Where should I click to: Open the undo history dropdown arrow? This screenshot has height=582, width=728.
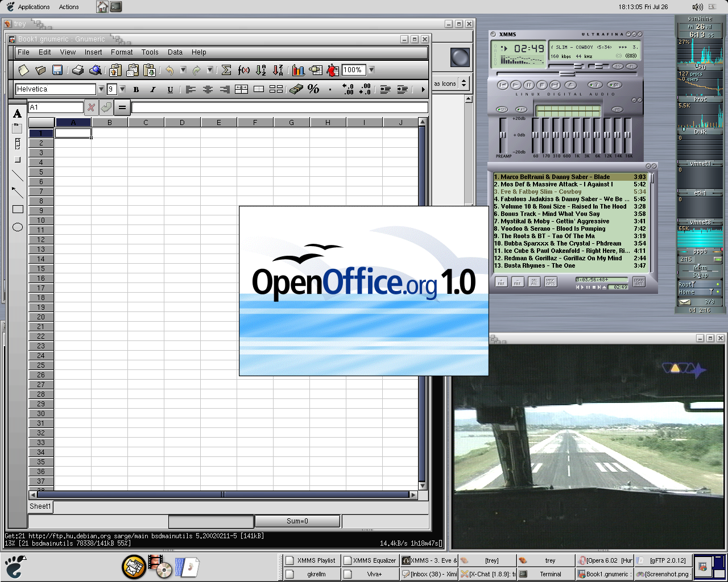183,70
